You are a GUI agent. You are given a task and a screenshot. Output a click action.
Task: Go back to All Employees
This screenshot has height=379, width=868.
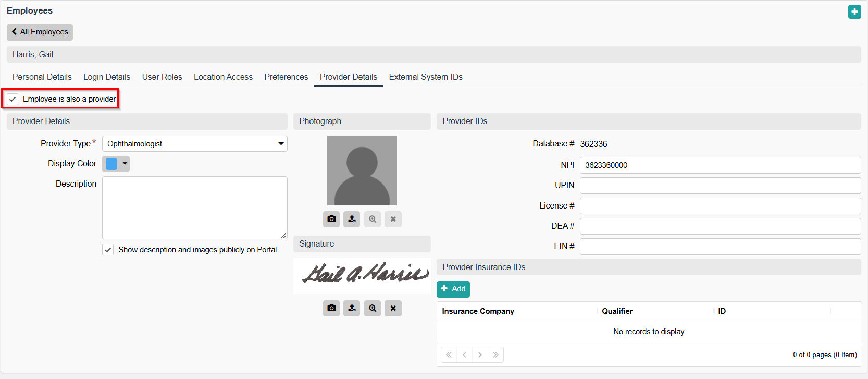40,32
